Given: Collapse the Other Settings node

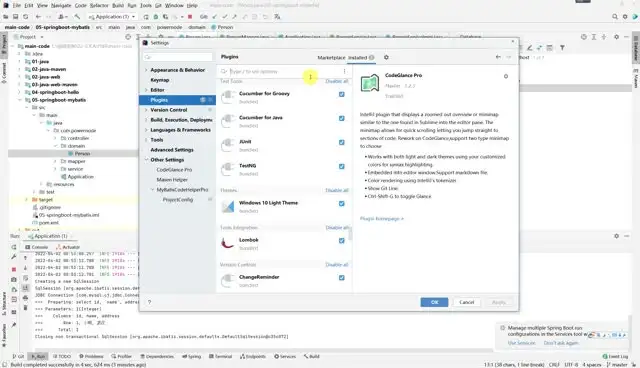Looking at the screenshot, I should (x=146, y=160).
